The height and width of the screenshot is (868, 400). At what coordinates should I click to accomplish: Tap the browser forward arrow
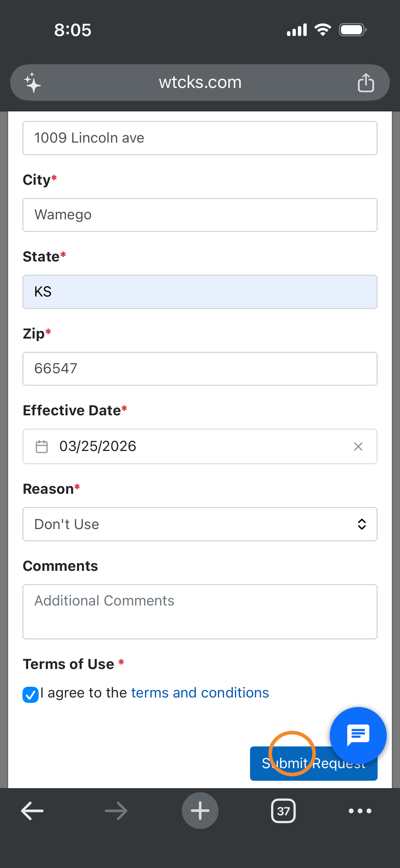116,811
